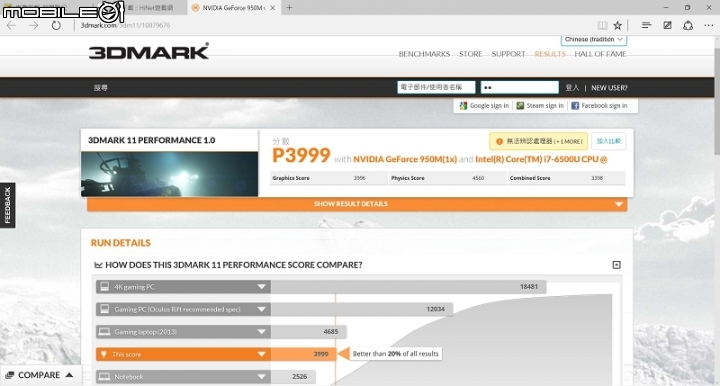Expand SHOW RESULT DETAILS bar
720x386 pixels.
click(357, 204)
